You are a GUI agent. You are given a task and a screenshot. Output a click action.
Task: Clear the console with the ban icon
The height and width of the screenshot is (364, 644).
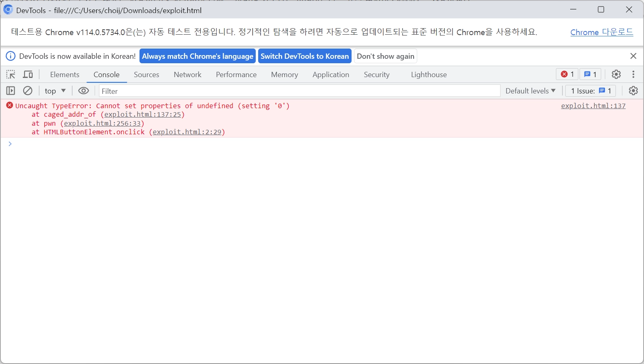pos(28,91)
